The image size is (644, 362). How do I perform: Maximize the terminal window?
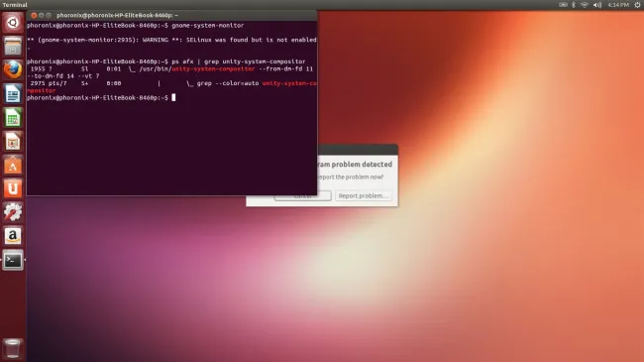click(x=49, y=15)
